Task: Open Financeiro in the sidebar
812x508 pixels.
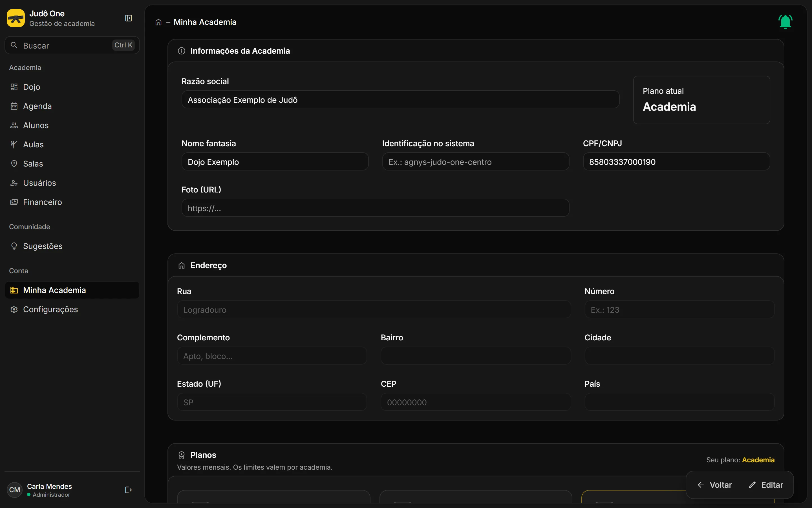Action: click(72, 202)
